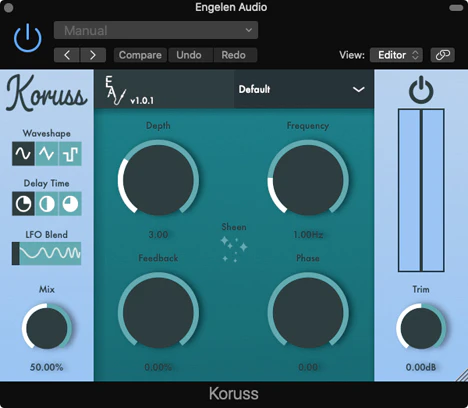468x408 pixels.
Task: Select the quarter delay time icon
Action: [23, 203]
